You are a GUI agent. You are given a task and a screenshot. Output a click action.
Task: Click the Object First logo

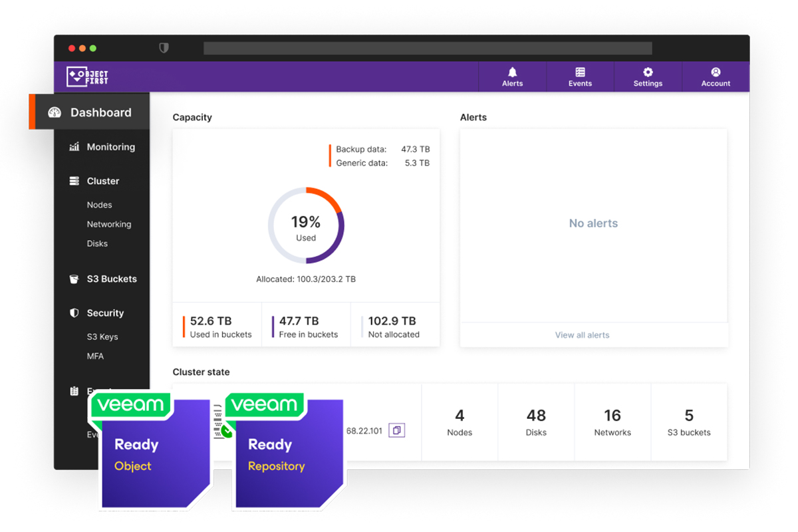click(x=87, y=76)
